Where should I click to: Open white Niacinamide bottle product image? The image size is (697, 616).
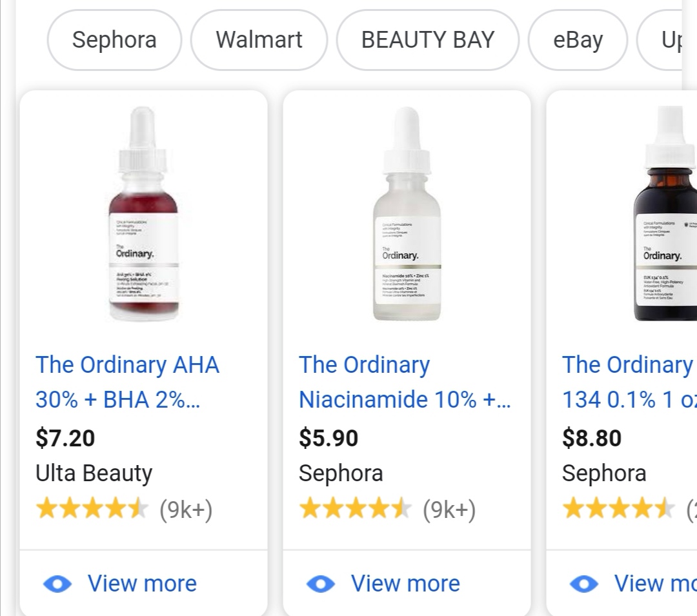407,216
